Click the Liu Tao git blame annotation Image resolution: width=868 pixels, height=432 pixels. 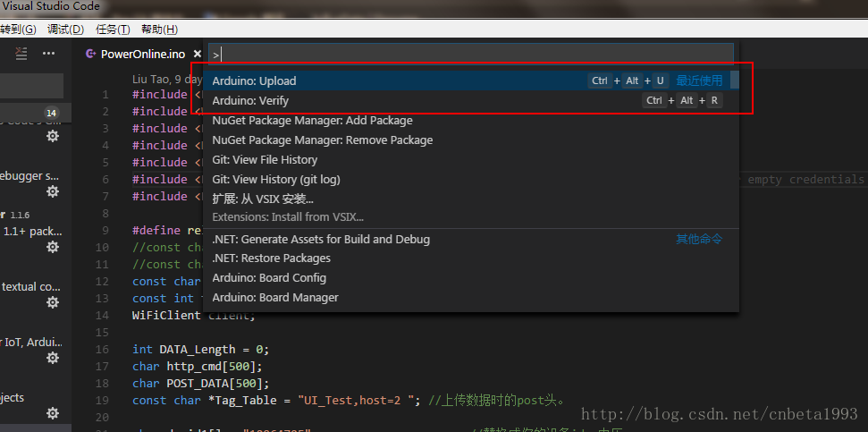tap(167, 80)
